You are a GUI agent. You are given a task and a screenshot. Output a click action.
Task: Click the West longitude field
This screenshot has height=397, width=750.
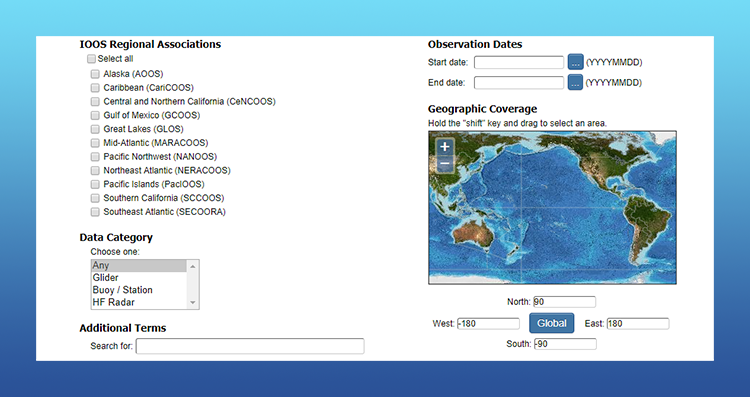[x=488, y=324]
